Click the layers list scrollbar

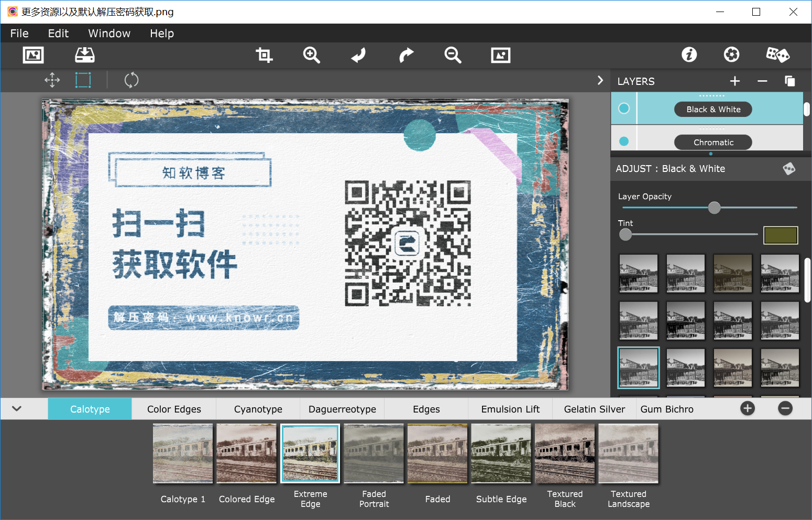point(807,109)
